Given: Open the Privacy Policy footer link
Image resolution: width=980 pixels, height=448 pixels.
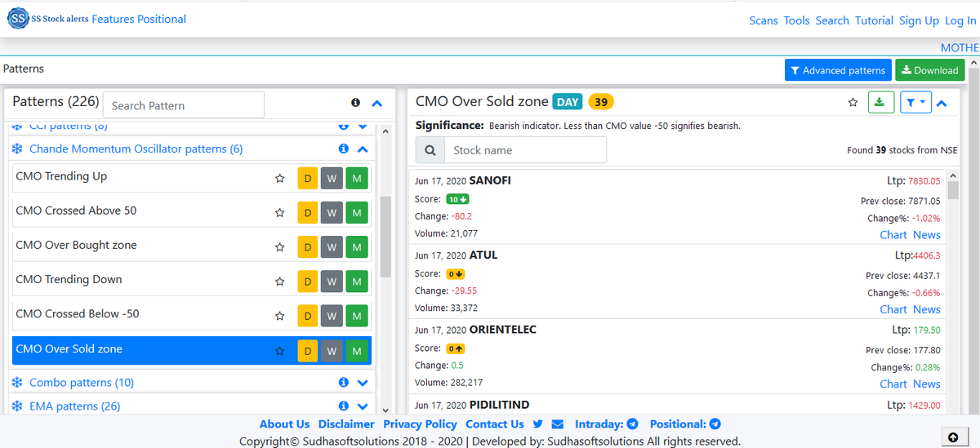Looking at the screenshot, I should pyautogui.click(x=420, y=424).
